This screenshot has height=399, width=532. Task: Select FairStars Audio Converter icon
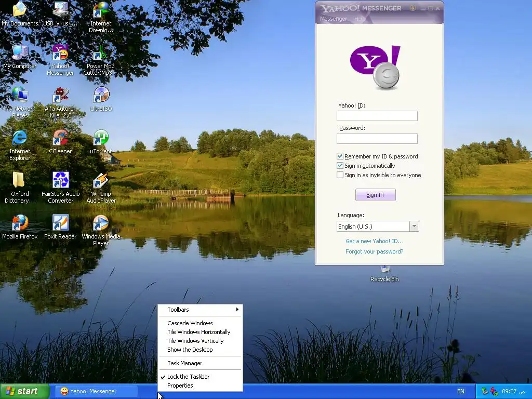pos(60,187)
